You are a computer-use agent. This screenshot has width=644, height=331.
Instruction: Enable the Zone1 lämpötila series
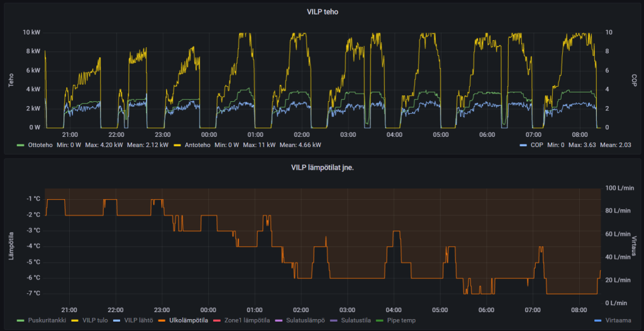(x=247, y=320)
